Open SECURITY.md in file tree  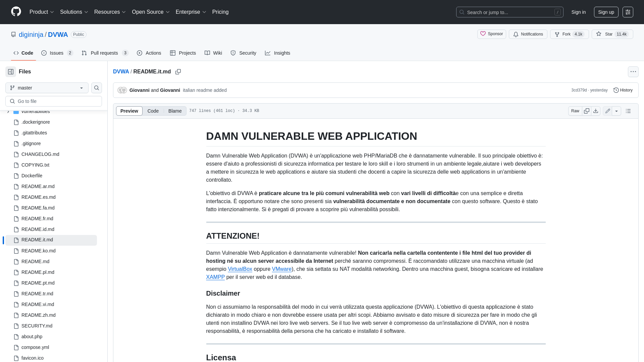tap(37, 326)
